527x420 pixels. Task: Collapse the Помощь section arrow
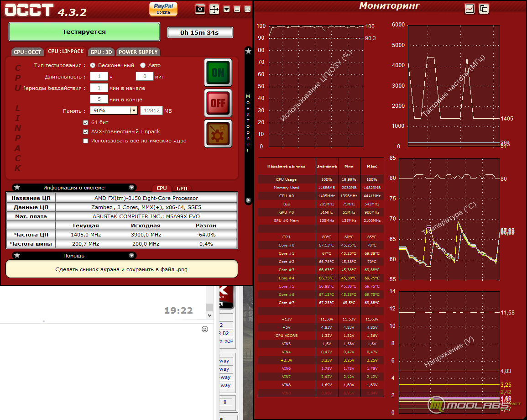coord(131,256)
